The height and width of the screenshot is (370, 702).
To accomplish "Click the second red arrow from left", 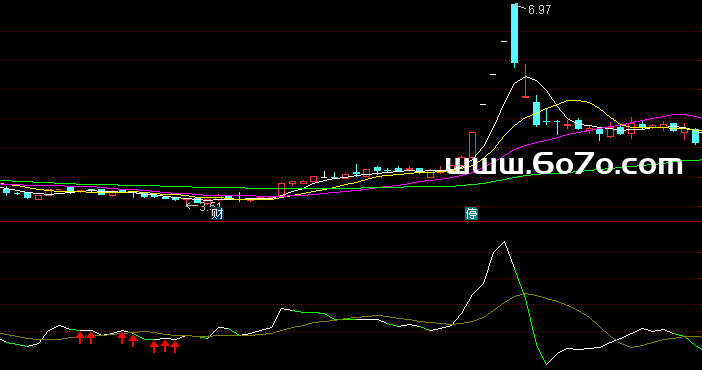I will (x=91, y=338).
